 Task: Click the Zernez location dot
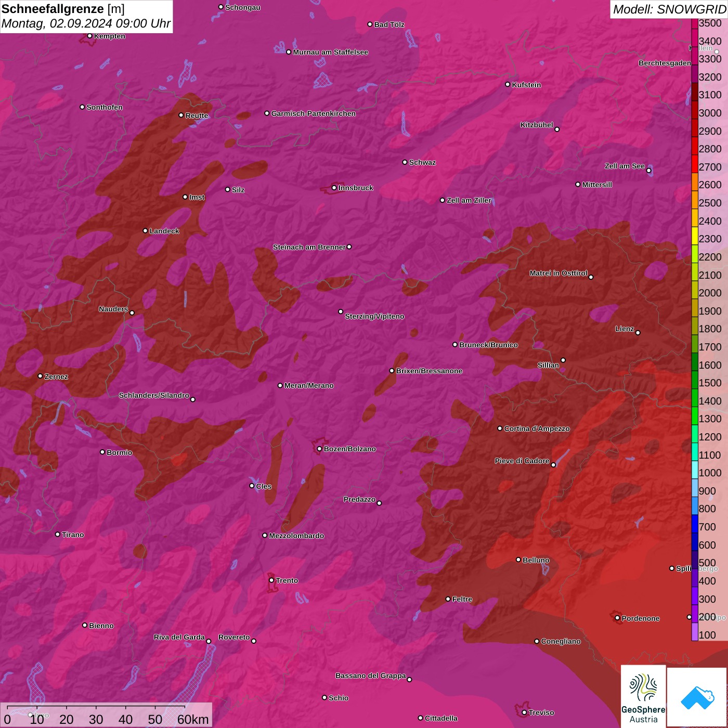click(x=41, y=376)
